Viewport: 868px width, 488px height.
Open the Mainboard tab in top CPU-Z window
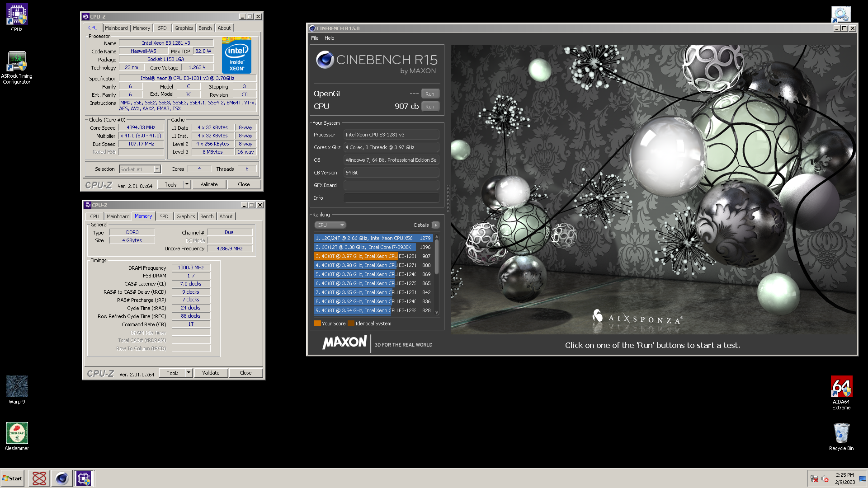[116, 28]
